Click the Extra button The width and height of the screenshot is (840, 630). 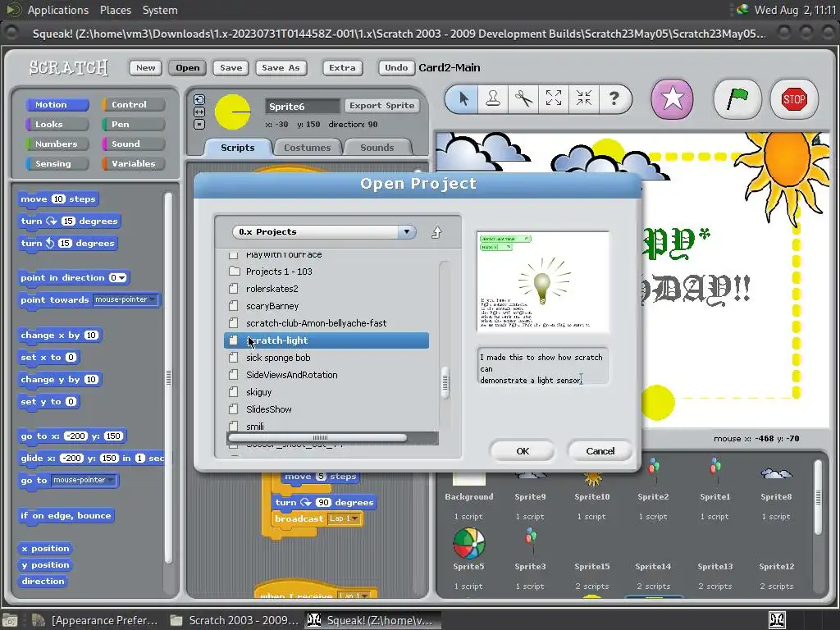coord(342,67)
